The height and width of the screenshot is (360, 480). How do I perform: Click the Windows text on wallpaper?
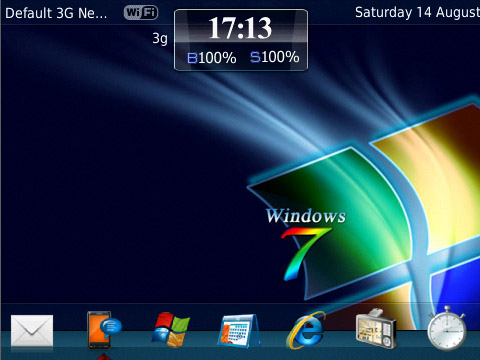pos(306,216)
